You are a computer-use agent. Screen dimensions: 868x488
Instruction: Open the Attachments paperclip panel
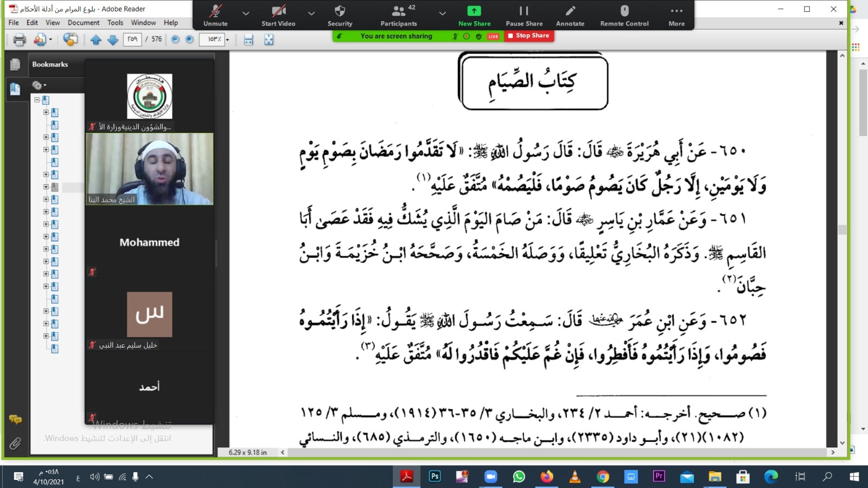tap(15, 444)
